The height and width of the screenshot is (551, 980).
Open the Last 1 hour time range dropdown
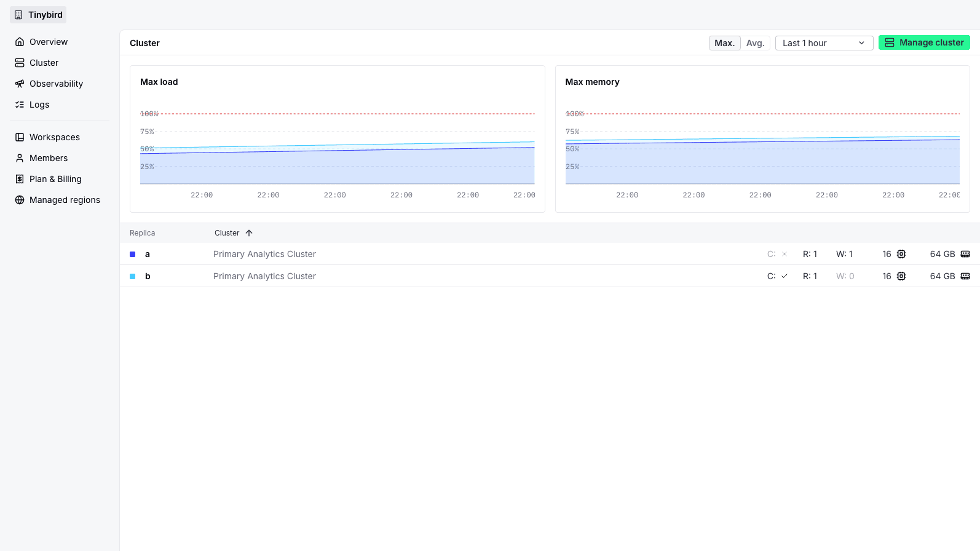tap(824, 43)
